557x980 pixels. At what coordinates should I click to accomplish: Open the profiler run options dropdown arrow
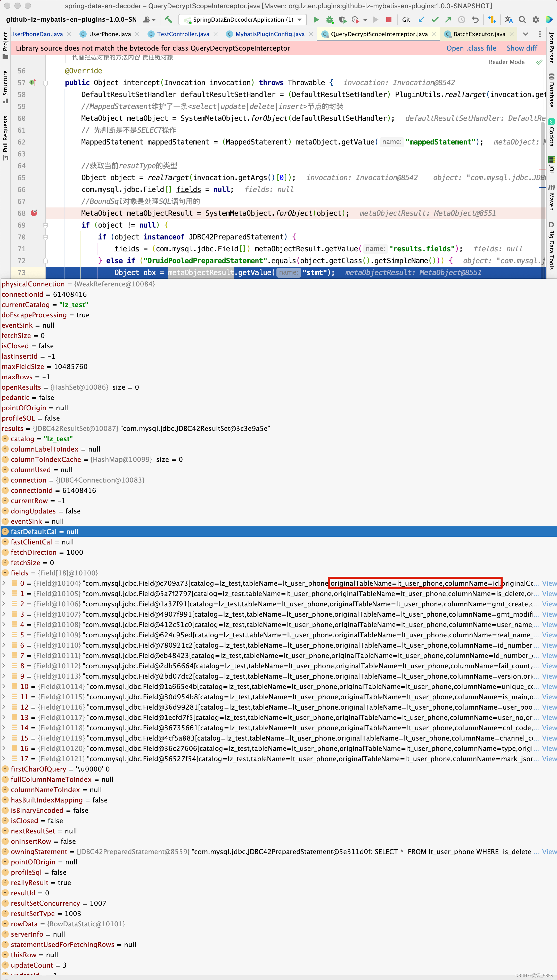(365, 20)
